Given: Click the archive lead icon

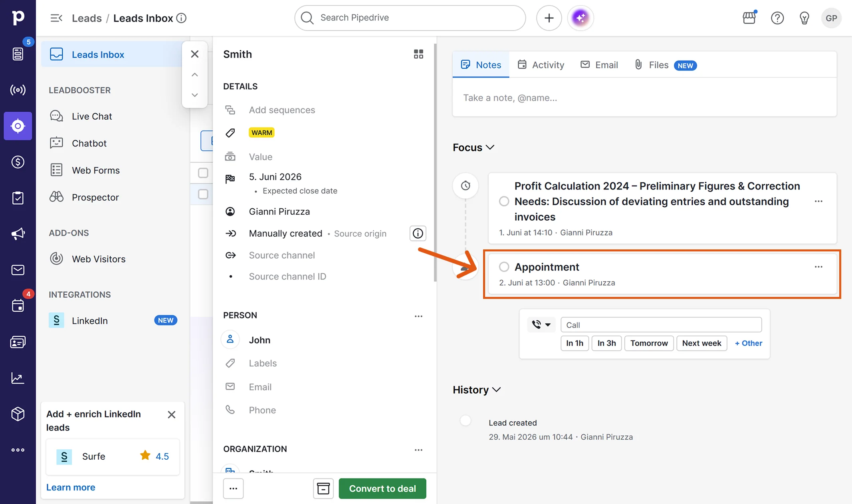Looking at the screenshot, I should click(x=323, y=488).
